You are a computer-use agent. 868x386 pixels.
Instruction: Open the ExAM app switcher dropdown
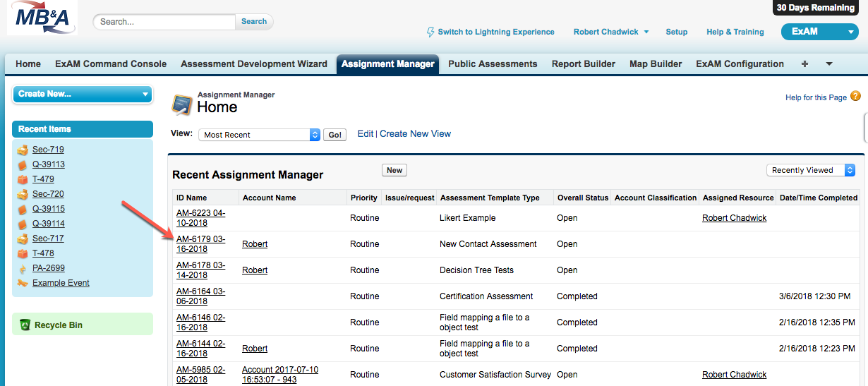(819, 32)
